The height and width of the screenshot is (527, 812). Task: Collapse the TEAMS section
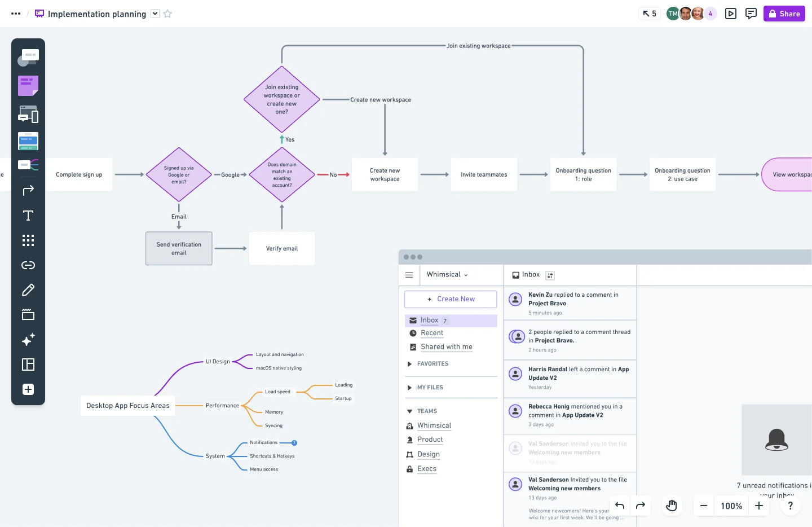point(409,411)
